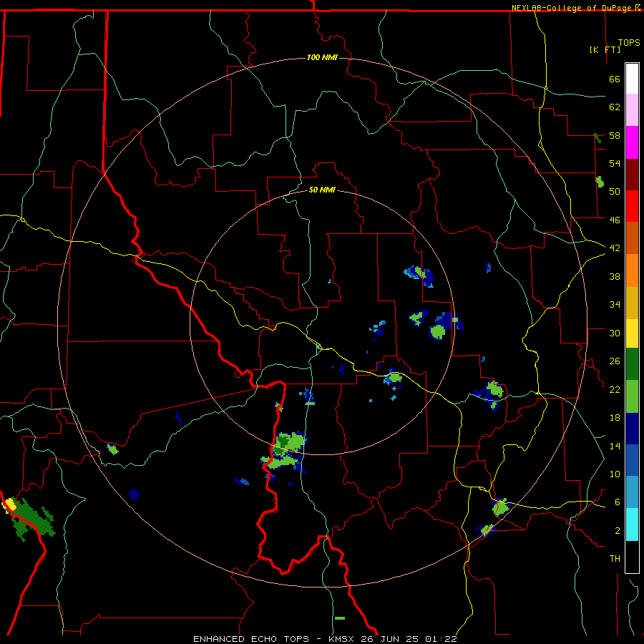Click the isolated navy diamond-shaped echo
Screen dimensions: 644x644
[x=135, y=494]
